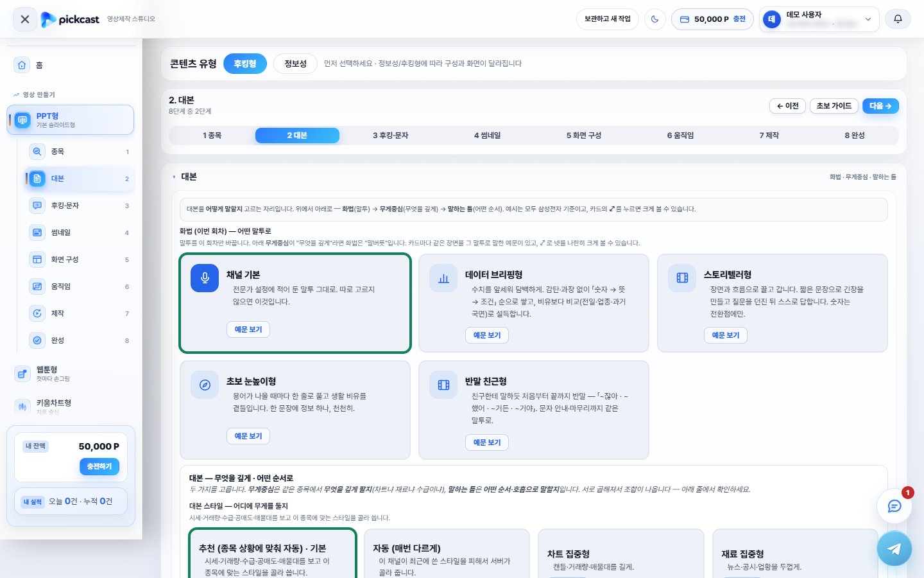Viewport: 924px width, 578px height.
Task: Select 정보성 content type
Action: click(295, 64)
